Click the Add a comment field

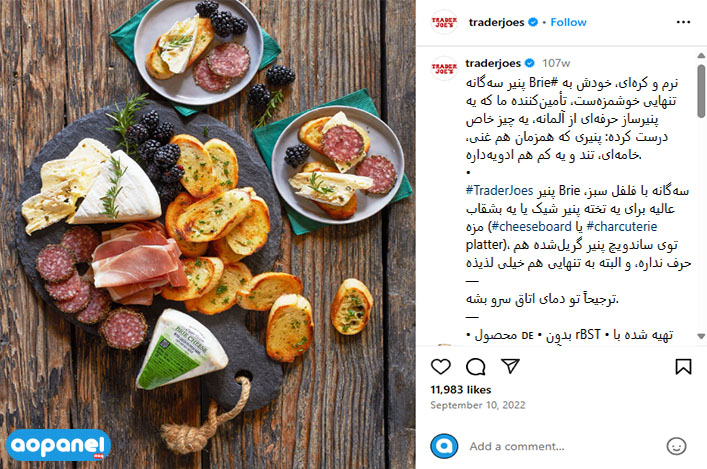[x=564, y=446]
